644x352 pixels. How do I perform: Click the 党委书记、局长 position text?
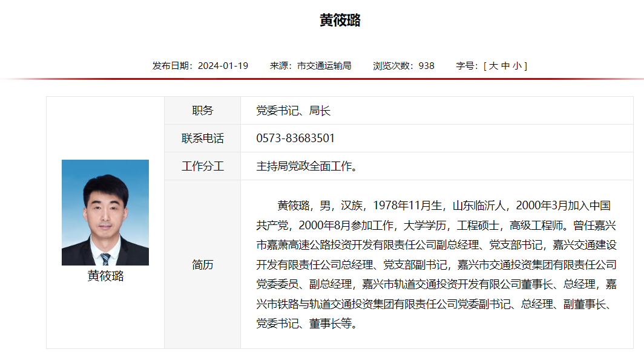click(294, 111)
